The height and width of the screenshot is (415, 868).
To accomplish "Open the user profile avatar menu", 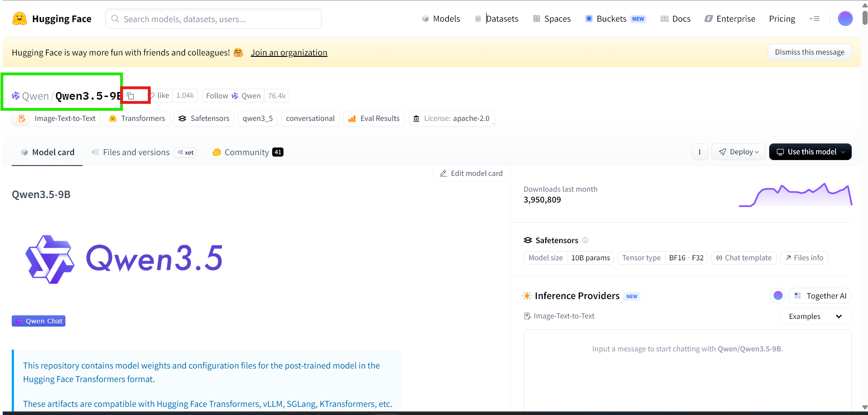I will 845,18.
